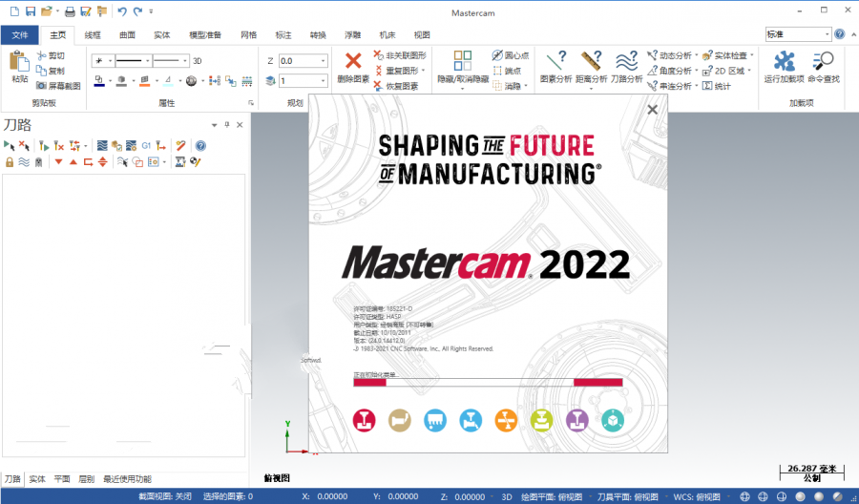859x504 pixels.
Task: Click backplot selected operations waves icon
Action: [x=102, y=146]
